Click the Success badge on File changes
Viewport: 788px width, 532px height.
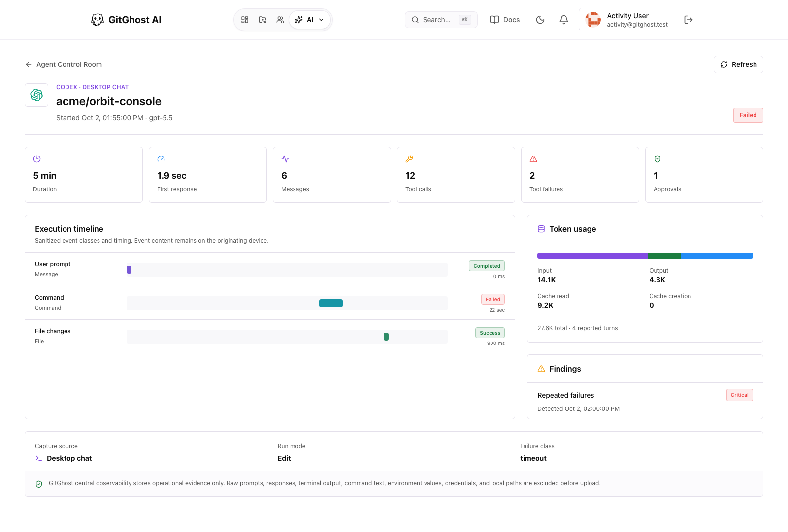(490, 333)
